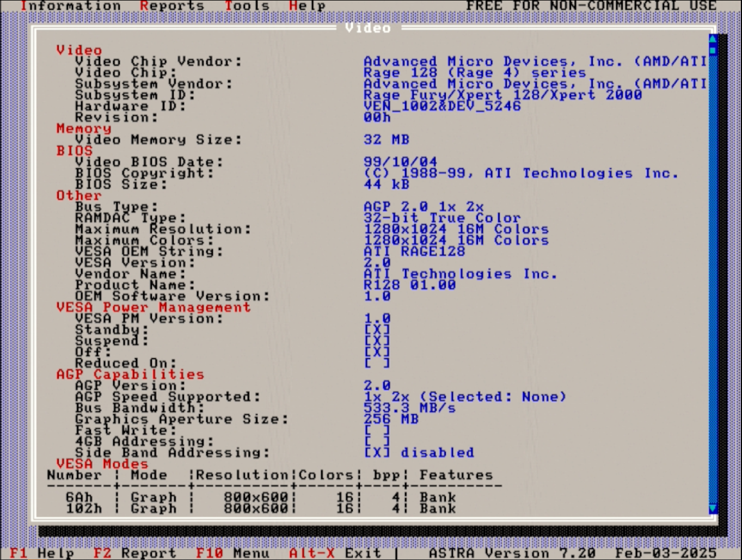The image size is (742, 560).
Task: Click F2 Report in the status bar
Action: point(135,553)
